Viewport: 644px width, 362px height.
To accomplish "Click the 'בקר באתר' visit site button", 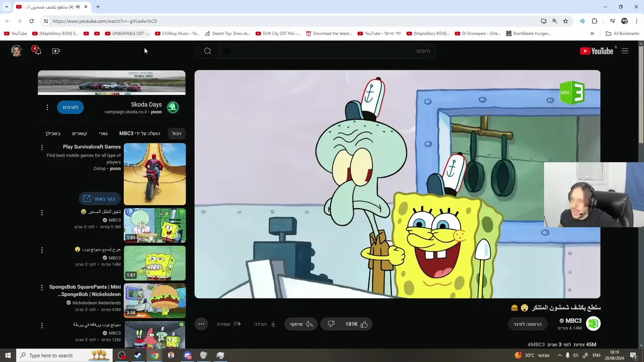I will coord(100,199).
